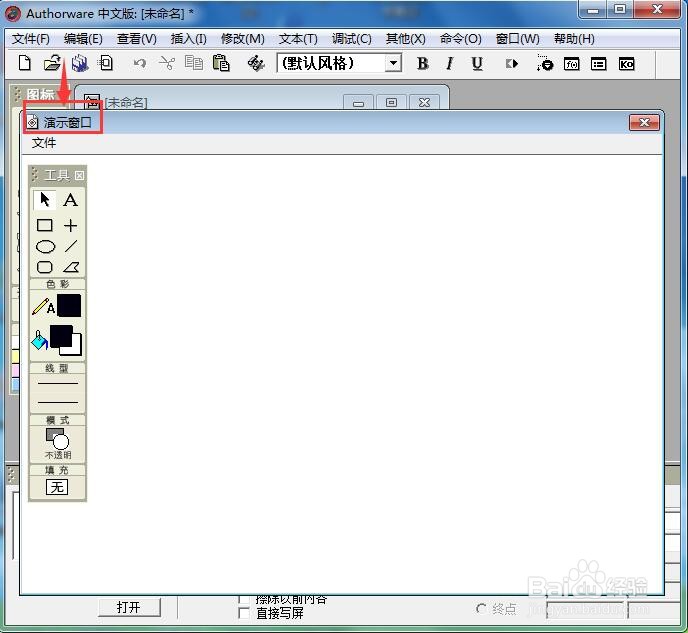Click the Find icon in toolbar

pyautogui.click(x=256, y=64)
